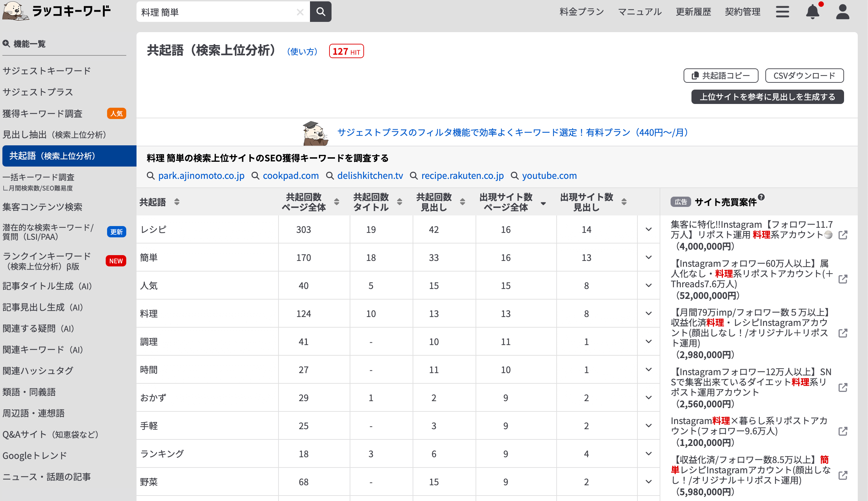Open Googleトレンド in sidebar

(x=35, y=455)
